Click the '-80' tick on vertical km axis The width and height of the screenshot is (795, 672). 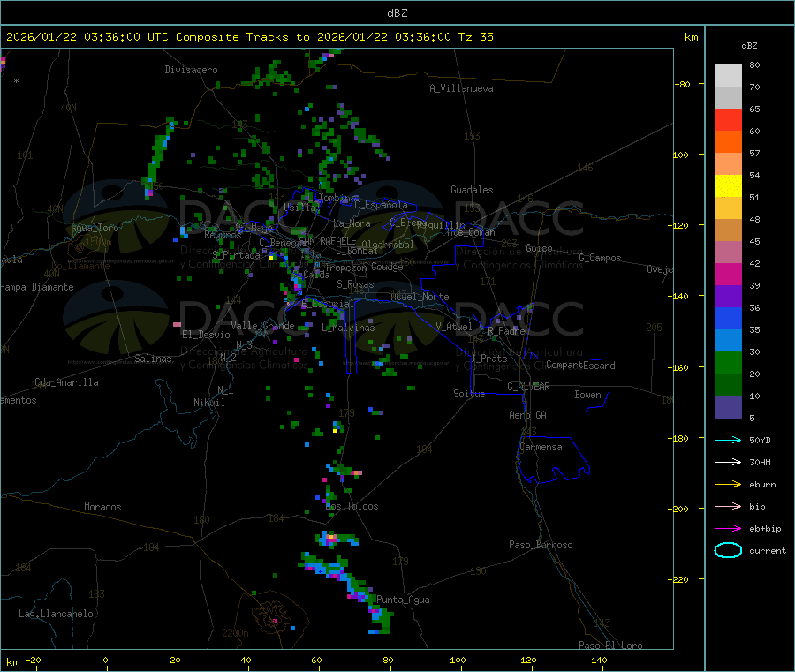683,84
